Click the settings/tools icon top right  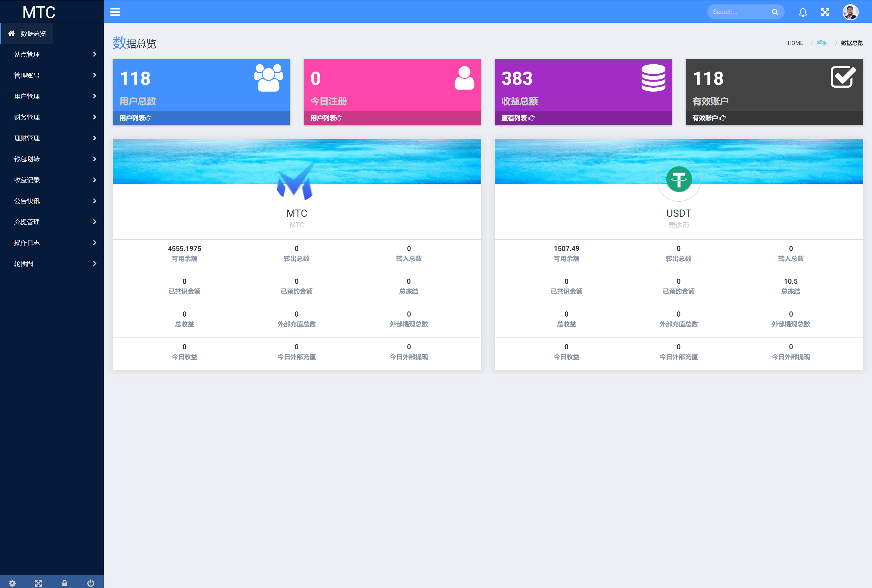tap(825, 12)
